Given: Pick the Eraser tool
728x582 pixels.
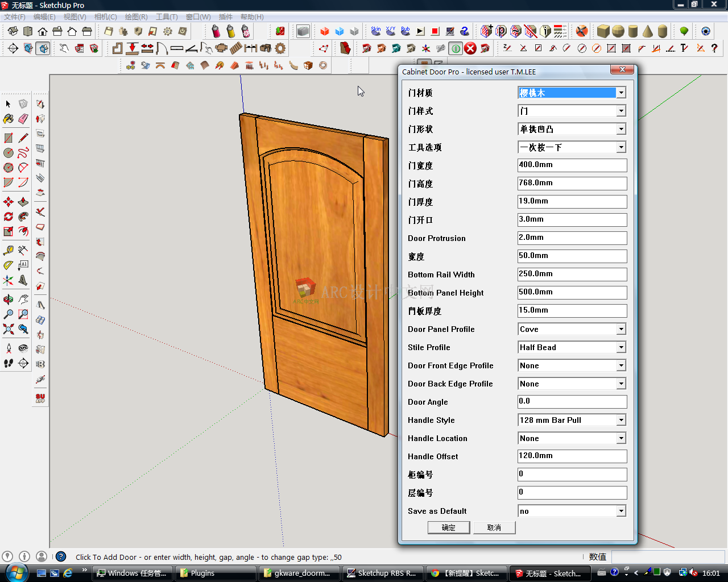Looking at the screenshot, I should point(23,119).
